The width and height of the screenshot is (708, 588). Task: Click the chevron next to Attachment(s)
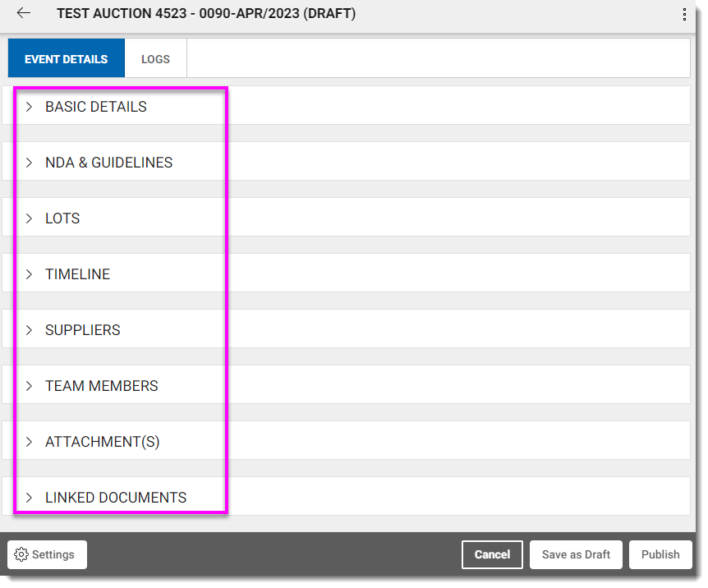point(29,442)
